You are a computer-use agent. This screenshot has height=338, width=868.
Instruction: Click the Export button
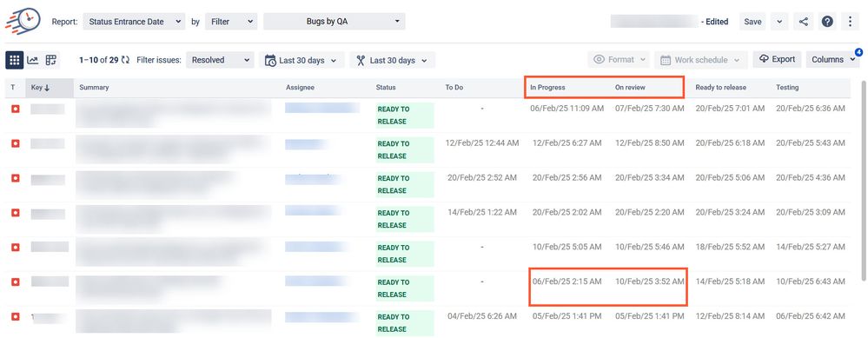click(x=778, y=59)
